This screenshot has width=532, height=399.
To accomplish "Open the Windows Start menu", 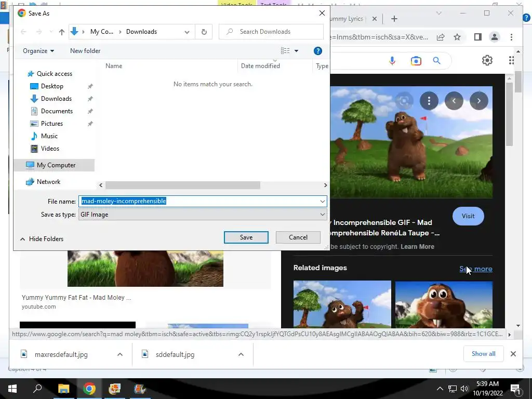I will pyautogui.click(x=12, y=389).
